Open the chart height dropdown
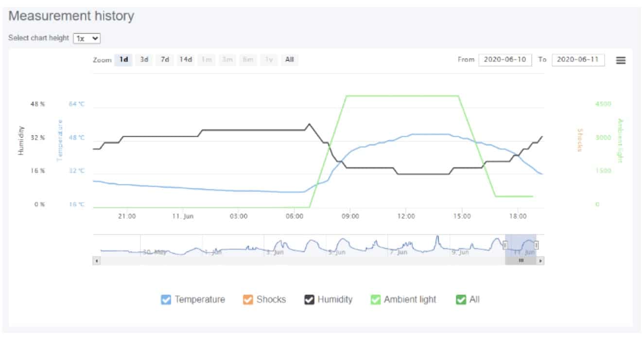 87,38
